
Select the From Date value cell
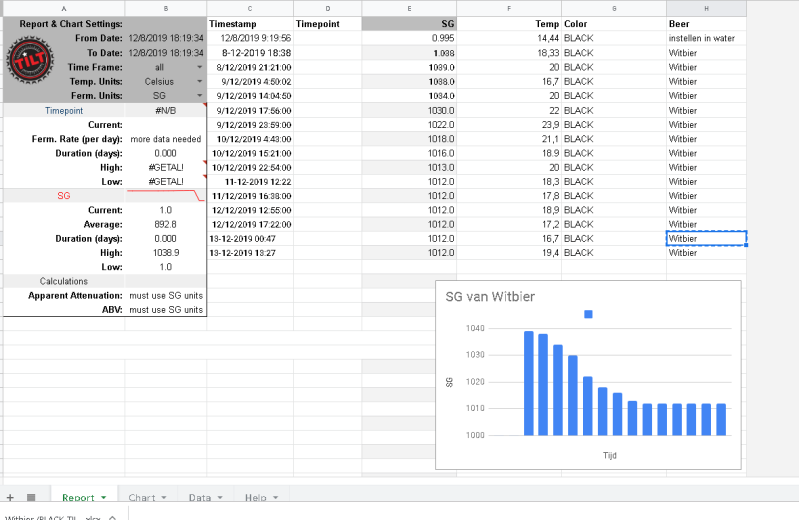point(166,38)
